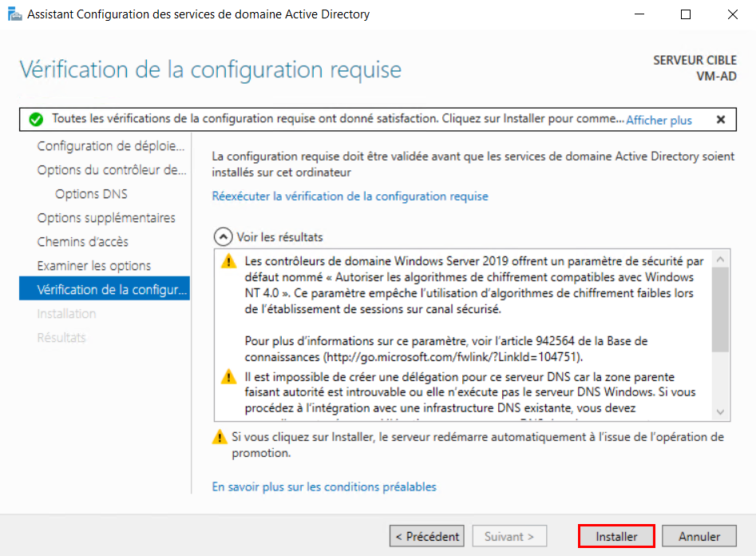The image size is (756, 556).
Task: Go to 'Configuration de déploiement' step
Action: pos(111,146)
